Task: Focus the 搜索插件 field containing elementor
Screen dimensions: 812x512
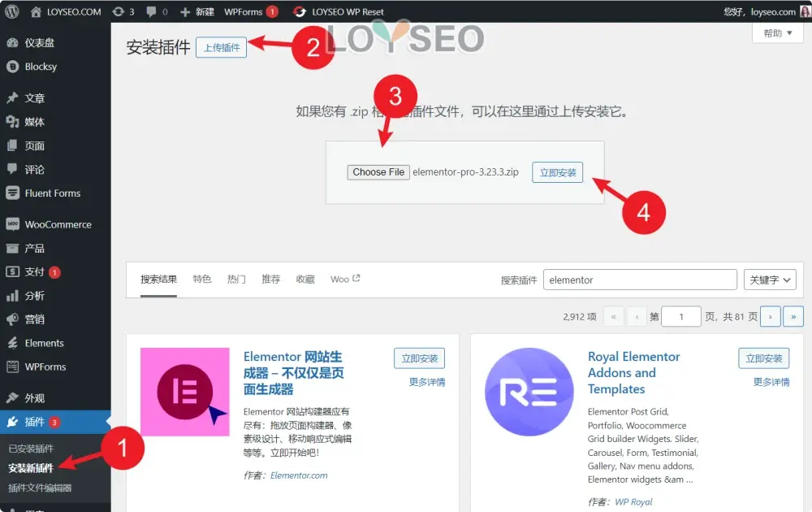Action: (640, 280)
